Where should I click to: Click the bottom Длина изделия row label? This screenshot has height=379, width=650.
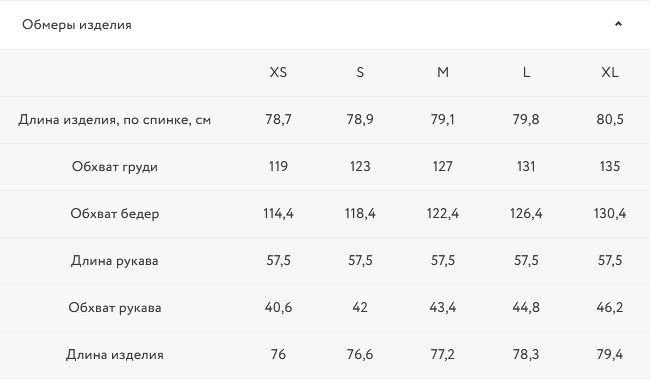(115, 355)
